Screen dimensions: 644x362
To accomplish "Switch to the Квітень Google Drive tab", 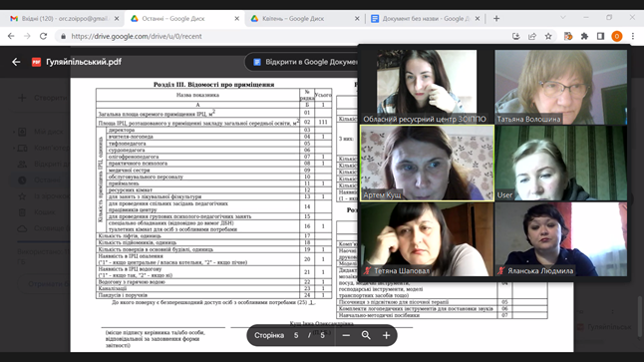I will pyautogui.click(x=305, y=19).
